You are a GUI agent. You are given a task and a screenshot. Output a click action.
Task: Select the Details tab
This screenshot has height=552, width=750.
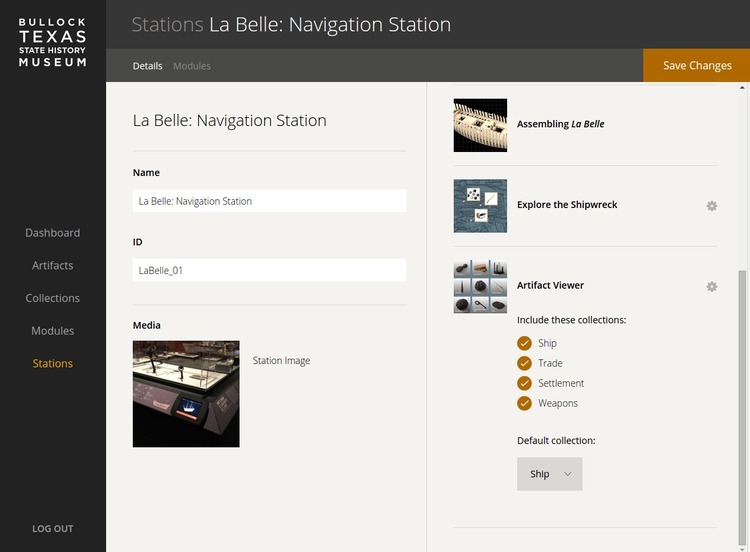coord(147,66)
